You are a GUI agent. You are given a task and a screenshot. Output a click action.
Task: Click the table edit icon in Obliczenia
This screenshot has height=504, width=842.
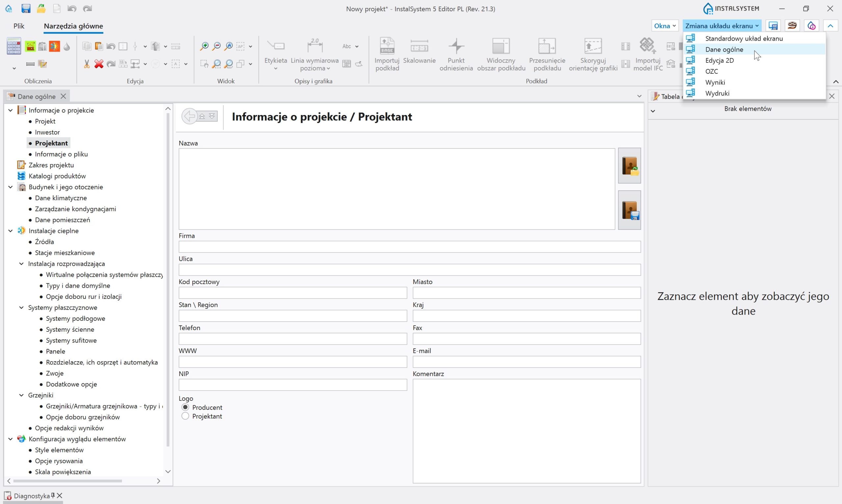(x=42, y=64)
